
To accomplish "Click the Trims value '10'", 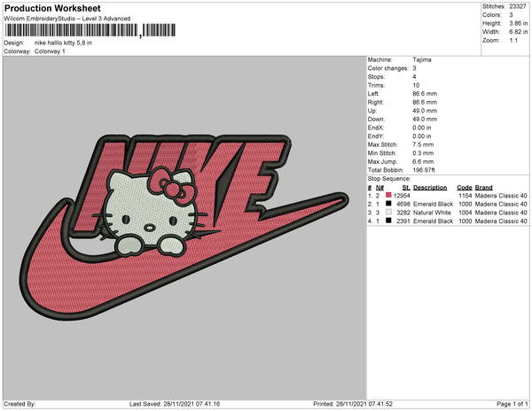I will (x=417, y=85).
